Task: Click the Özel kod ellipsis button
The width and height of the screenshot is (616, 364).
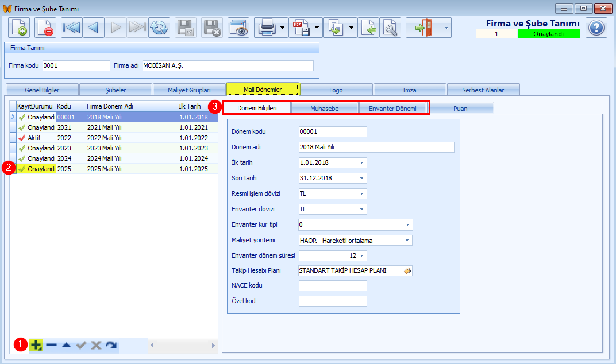Action: pyautogui.click(x=362, y=301)
